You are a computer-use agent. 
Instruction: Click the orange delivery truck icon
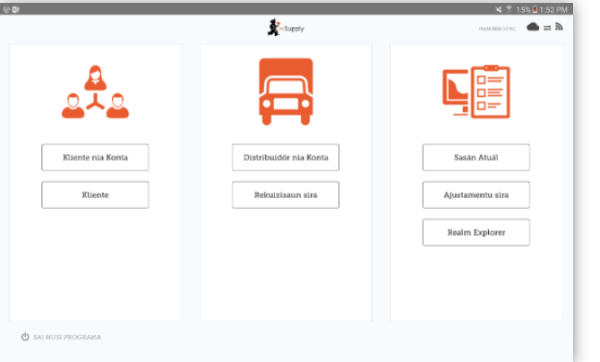pos(286,92)
